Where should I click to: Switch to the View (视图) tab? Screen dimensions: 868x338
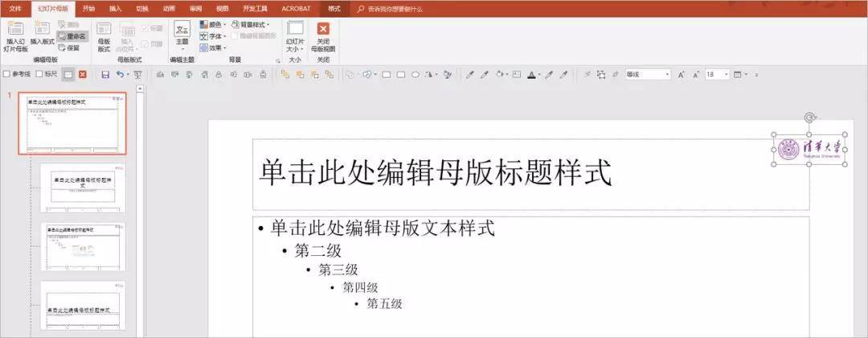click(222, 9)
